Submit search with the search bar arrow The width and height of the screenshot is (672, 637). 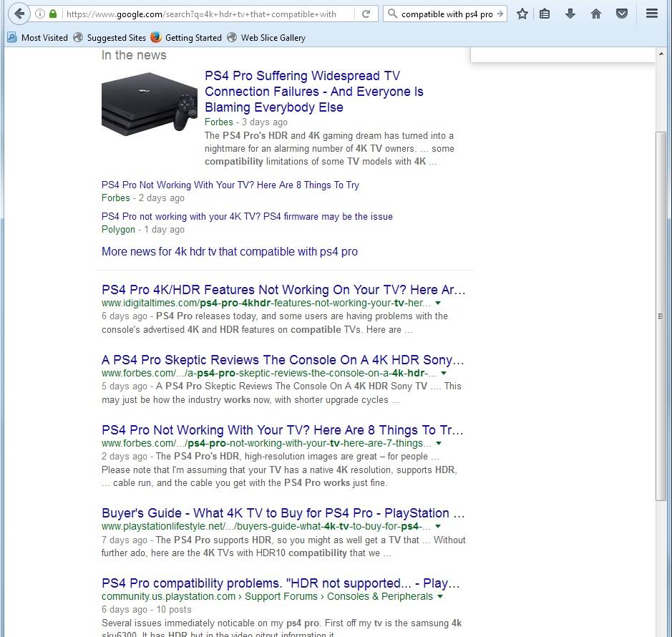click(500, 14)
